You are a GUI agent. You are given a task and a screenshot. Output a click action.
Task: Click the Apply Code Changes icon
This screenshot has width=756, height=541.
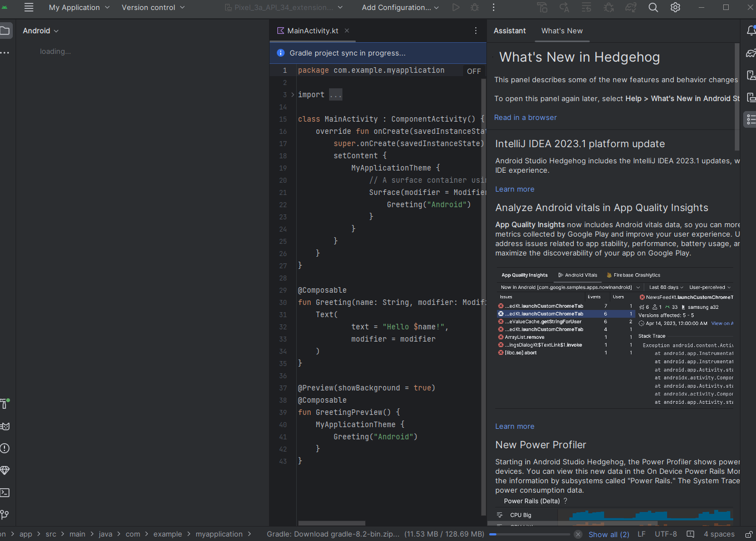point(586,7)
